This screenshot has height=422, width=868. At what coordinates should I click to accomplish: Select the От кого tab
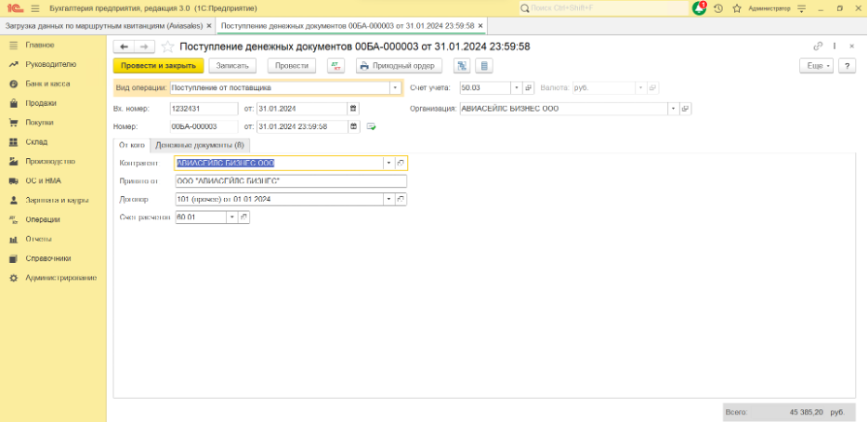pyautogui.click(x=132, y=145)
